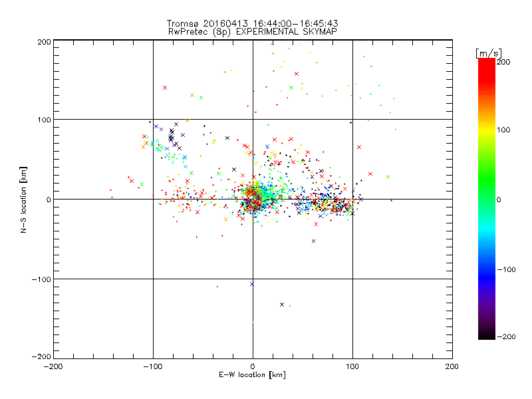Image resolution: width=532 pixels, height=399 pixels.
Task: Click the 'RwPretec (8p) EXPERIMENTAL SKYMAP' subtitle
Action: (x=253, y=31)
